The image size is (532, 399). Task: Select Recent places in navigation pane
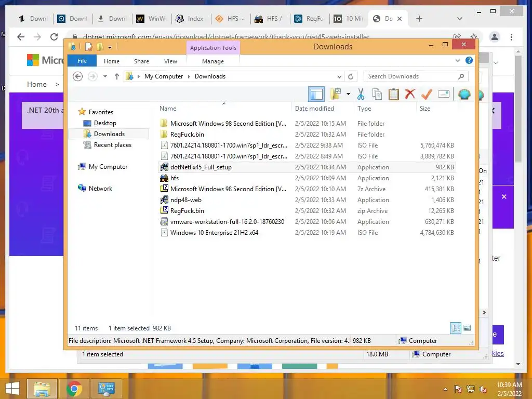(x=112, y=145)
